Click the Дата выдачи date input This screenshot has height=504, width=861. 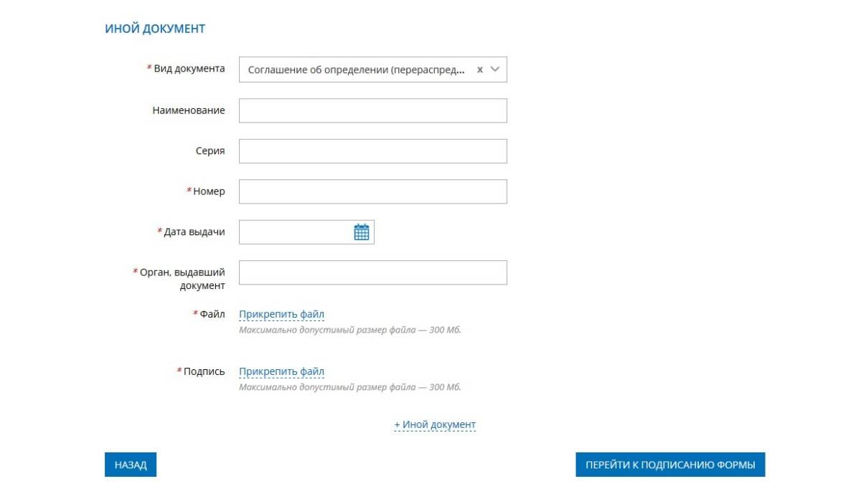(296, 232)
